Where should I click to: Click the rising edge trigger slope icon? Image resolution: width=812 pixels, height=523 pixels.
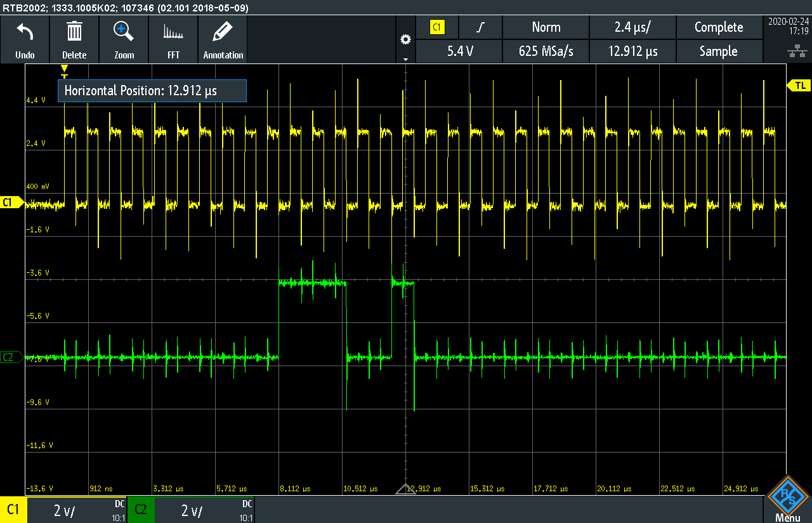(481, 27)
